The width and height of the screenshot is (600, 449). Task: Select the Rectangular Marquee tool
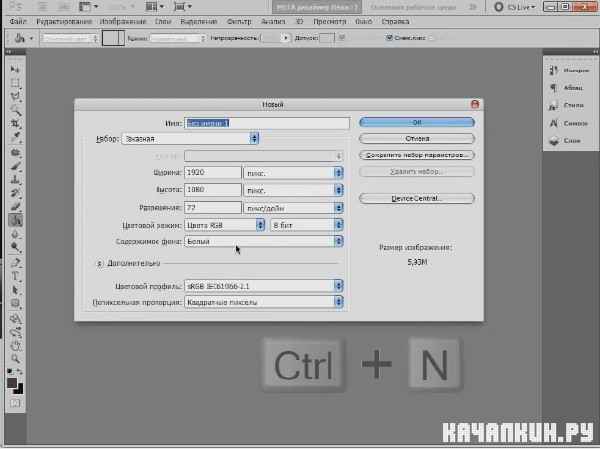15,83
